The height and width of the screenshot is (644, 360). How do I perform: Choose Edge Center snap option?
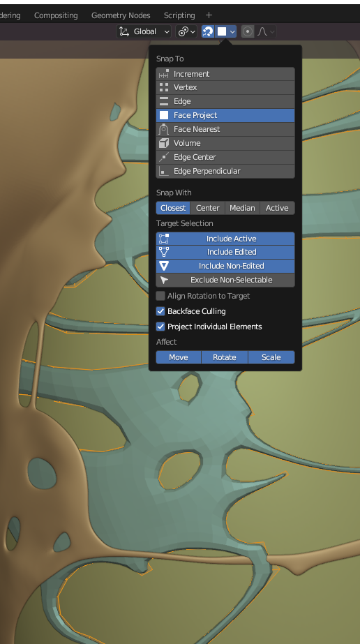pos(225,157)
